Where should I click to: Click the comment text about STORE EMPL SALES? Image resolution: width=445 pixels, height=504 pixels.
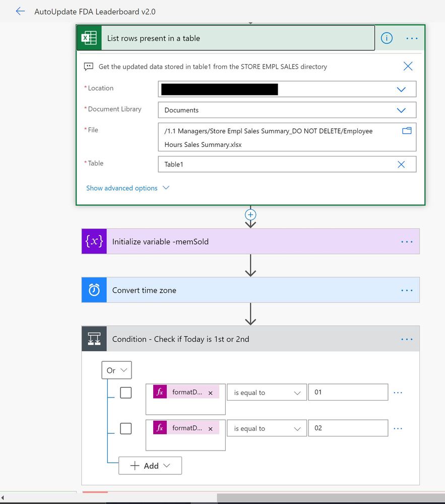coord(213,67)
